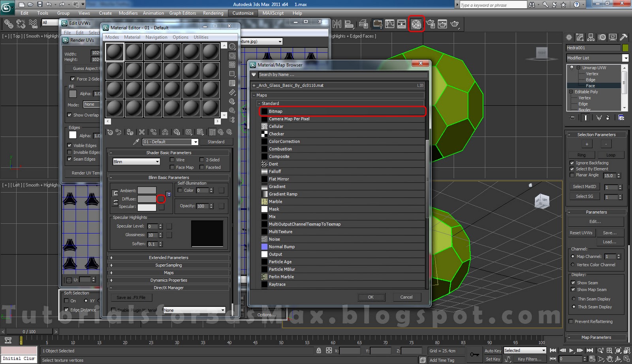Toggle Show Map Seam checkbox
Viewport: 632px width, 364px height.
point(573,289)
